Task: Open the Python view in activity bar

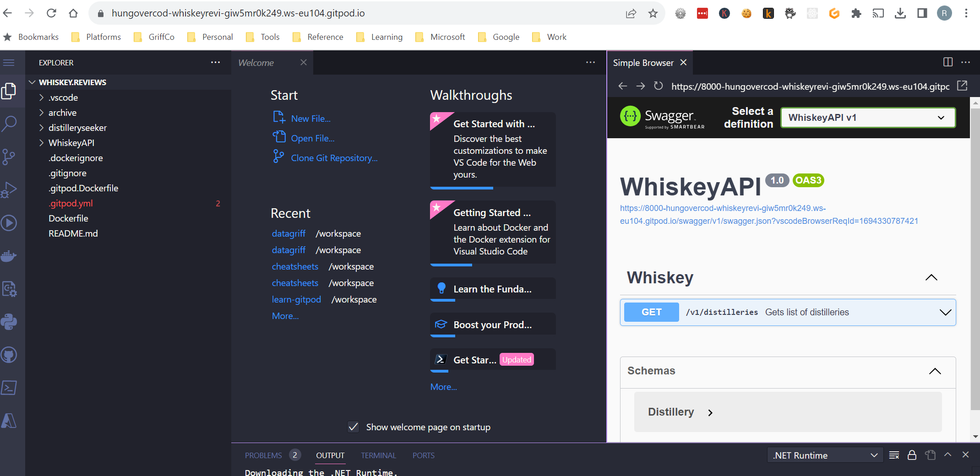Action: coord(9,322)
